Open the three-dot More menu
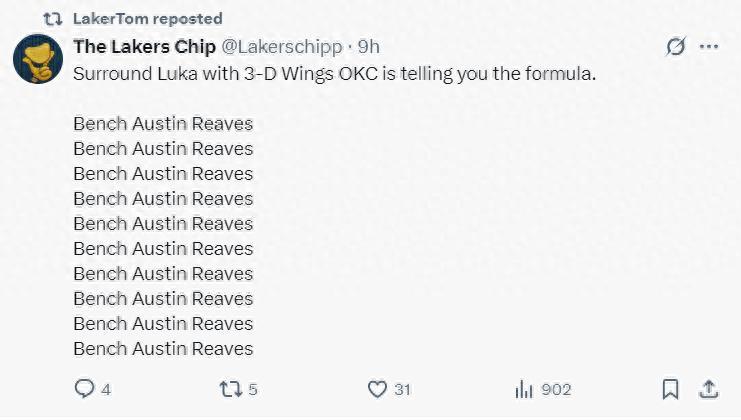This screenshot has height=420, width=741. (709, 47)
